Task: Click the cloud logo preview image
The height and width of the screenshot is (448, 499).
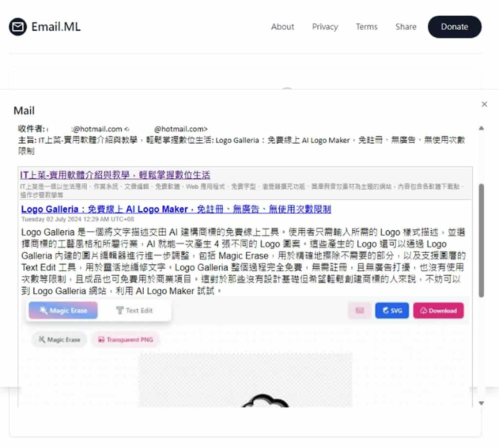Action: pos(246,380)
